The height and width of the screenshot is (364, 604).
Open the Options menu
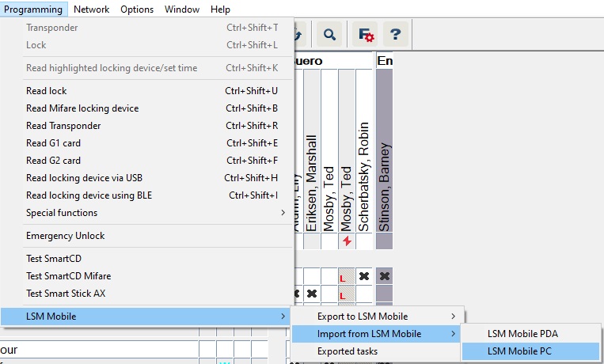click(137, 9)
